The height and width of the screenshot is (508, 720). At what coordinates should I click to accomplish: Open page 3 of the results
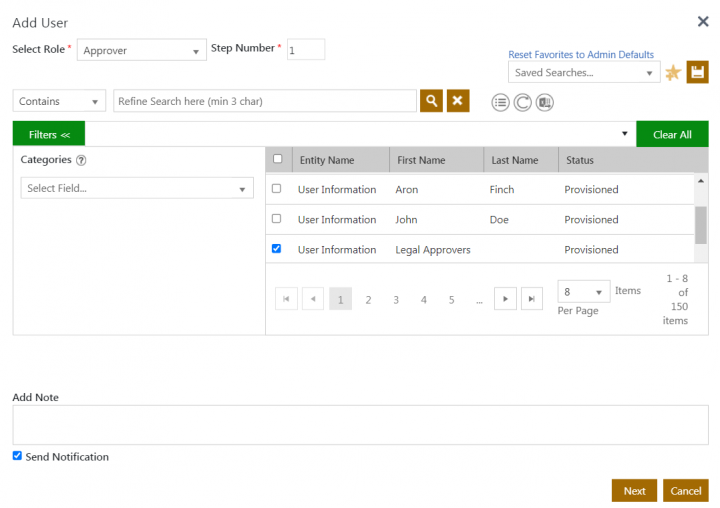[396, 299]
